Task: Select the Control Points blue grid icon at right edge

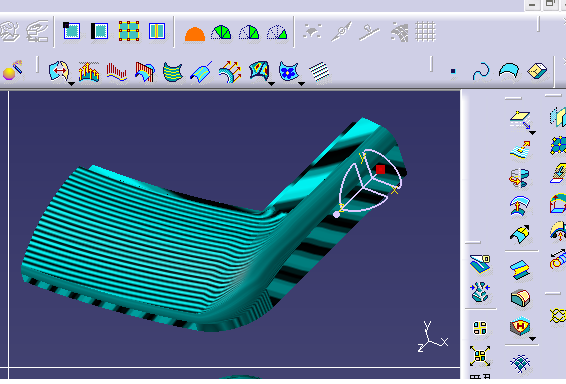Action: coord(558,145)
